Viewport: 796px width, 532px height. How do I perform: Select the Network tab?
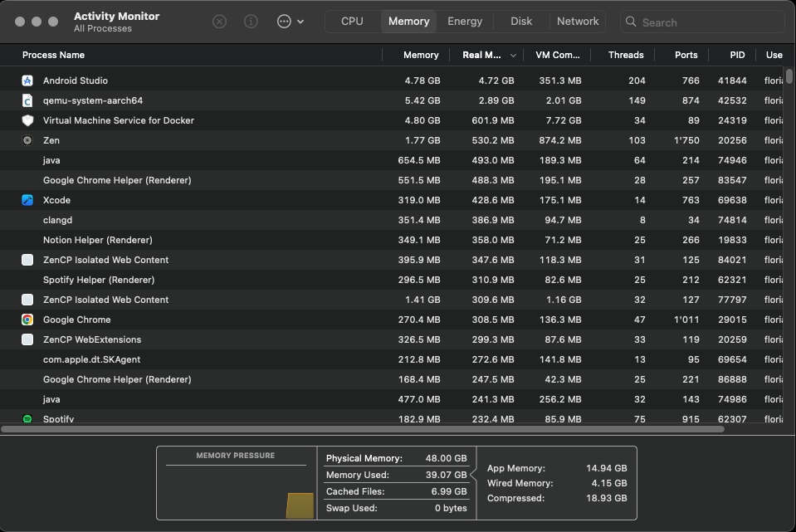[578, 22]
